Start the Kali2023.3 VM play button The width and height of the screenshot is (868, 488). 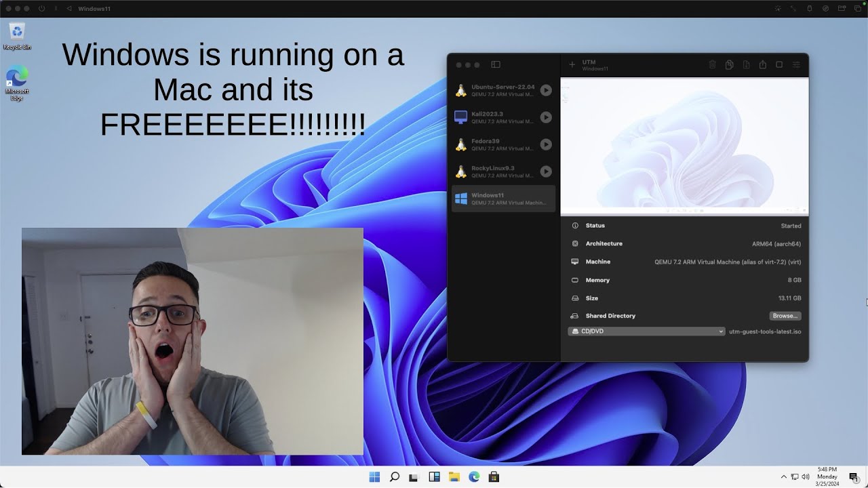pyautogui.click(x=546, y=117)
